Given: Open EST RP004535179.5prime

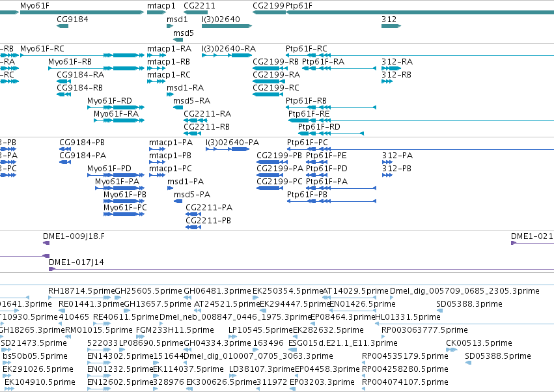Looking at the screenshot, I should pos(406,356).
